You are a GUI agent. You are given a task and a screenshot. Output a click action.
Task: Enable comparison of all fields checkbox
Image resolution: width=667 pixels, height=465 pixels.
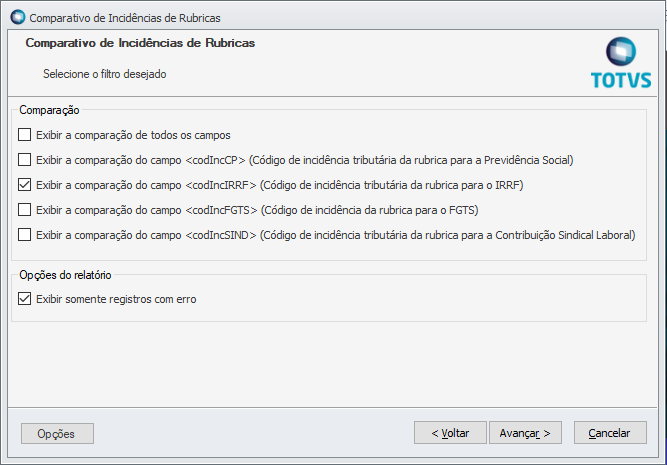coord(25,134)
